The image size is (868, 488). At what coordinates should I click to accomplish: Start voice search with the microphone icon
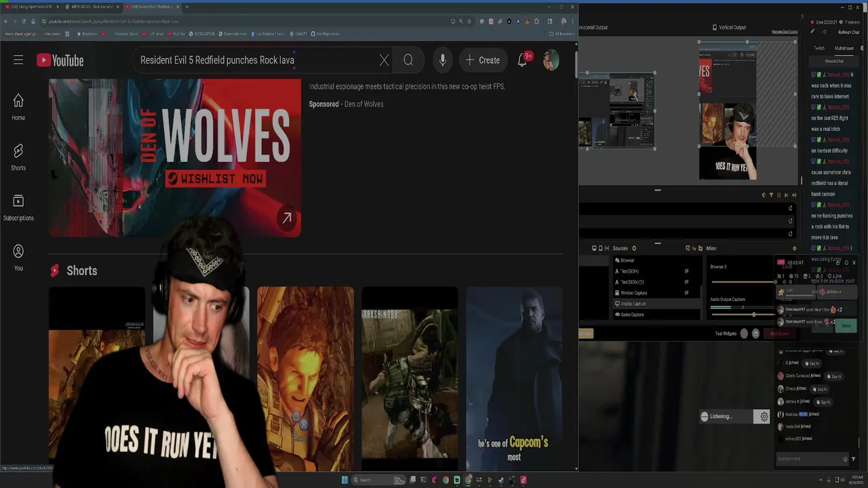pyautogui.click(x=442, y=60)
